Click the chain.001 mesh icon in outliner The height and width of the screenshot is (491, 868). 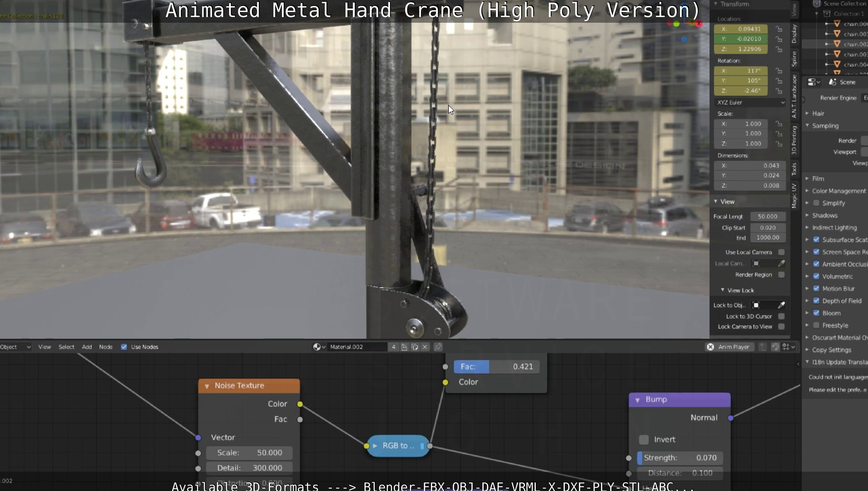tap(837, 34)
